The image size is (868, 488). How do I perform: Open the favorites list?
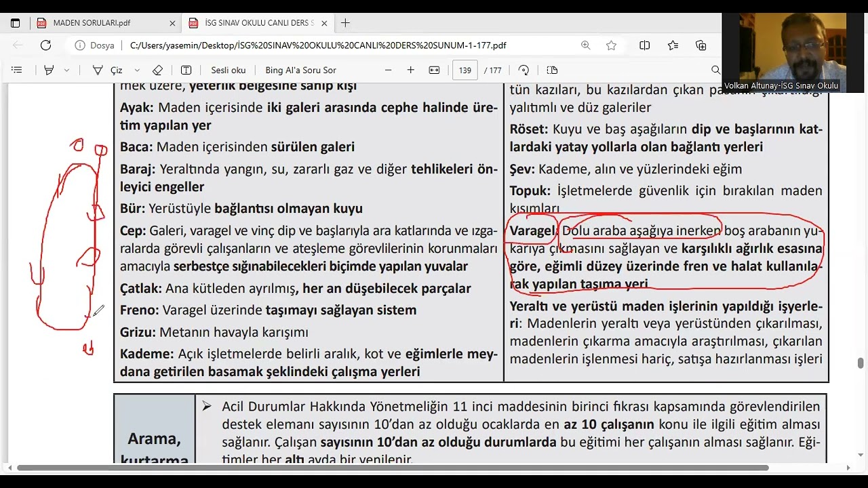(x=673, y=45)
